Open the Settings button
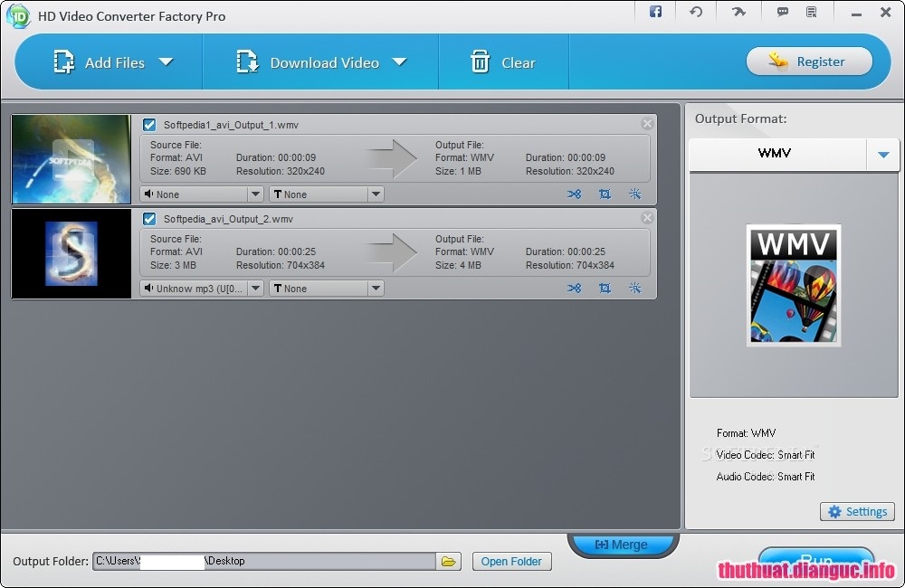Image resolution: width=905 pixels, height=588 pixels. [857, 511]
